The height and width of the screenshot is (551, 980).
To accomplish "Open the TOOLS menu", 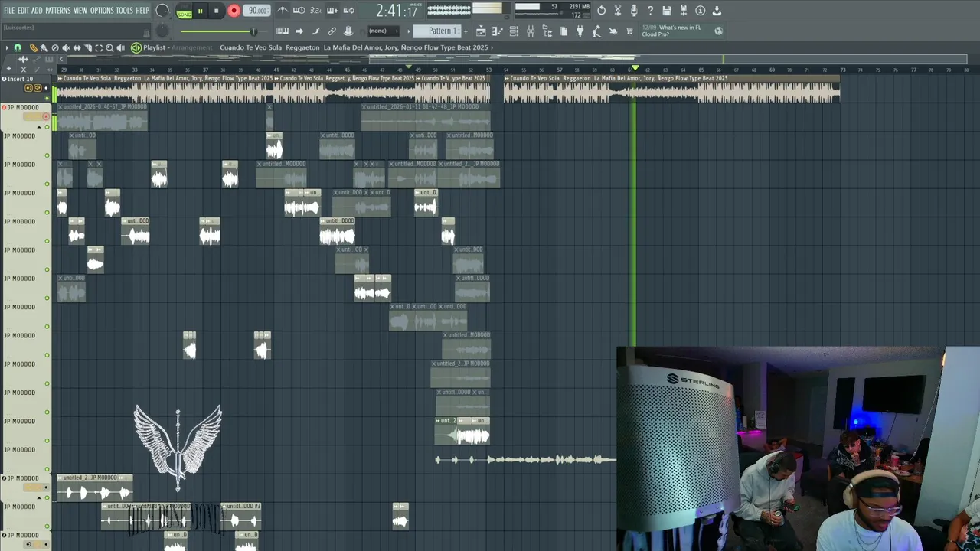I will 124,11.
